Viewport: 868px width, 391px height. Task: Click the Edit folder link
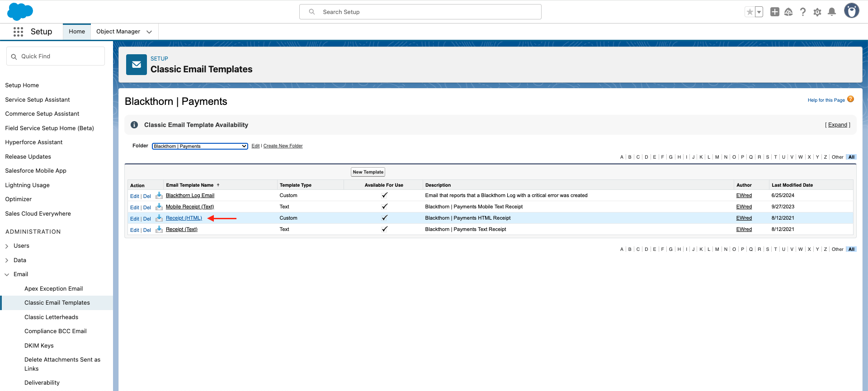[x=255, y=146]
